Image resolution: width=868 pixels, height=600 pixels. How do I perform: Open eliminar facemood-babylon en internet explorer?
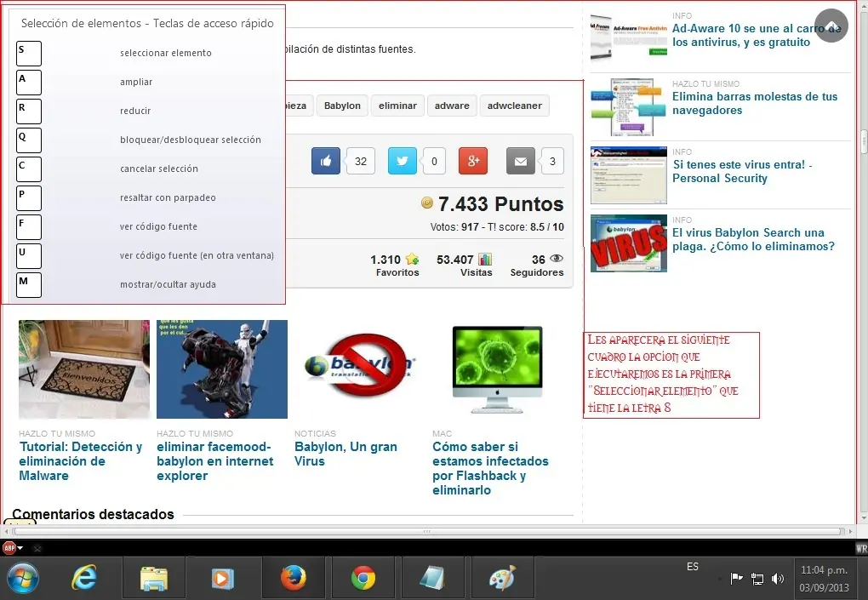(x=214, y=461)
